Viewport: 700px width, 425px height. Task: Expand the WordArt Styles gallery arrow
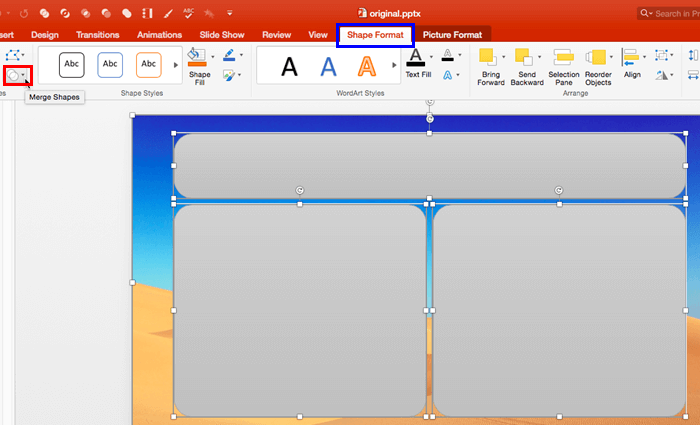click(395, 66)
